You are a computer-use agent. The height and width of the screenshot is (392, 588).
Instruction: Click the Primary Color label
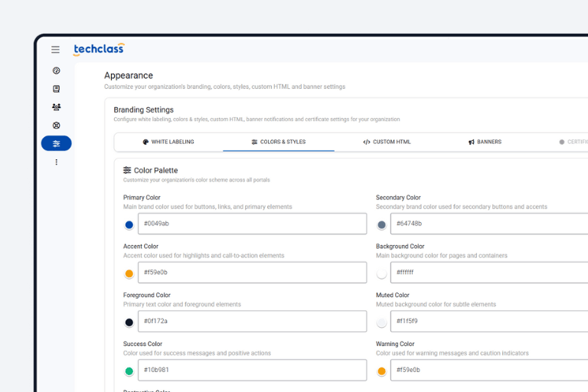coord(142,198)
